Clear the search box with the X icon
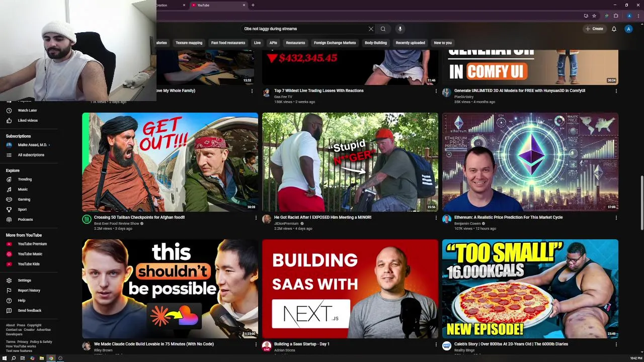The width and height of the screenshot is (644, 362). (x=371, y=29)
